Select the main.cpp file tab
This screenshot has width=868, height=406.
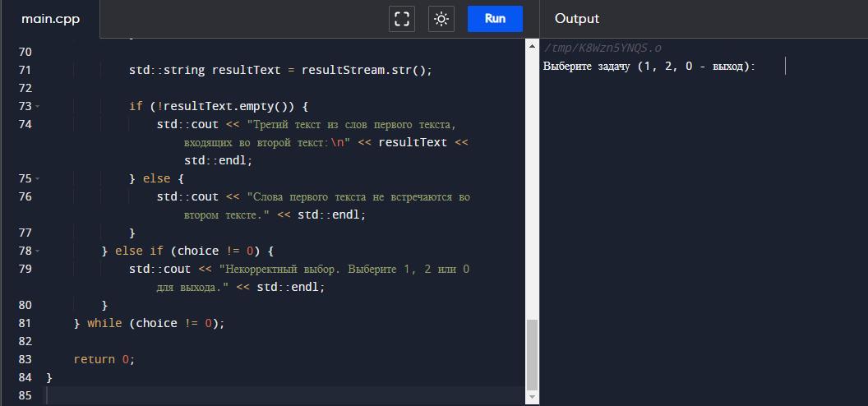(x=50, y=19)
